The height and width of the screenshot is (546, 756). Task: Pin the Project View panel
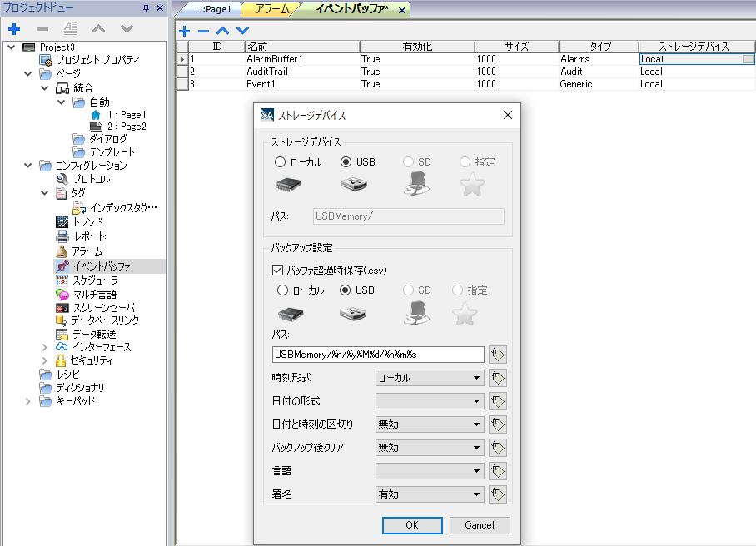pos(146,7)
